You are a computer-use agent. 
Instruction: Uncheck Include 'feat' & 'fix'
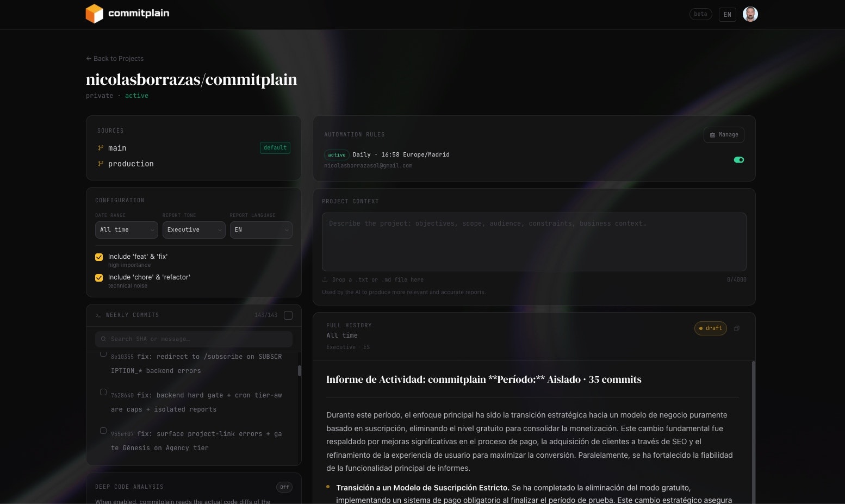pos(98,257)
